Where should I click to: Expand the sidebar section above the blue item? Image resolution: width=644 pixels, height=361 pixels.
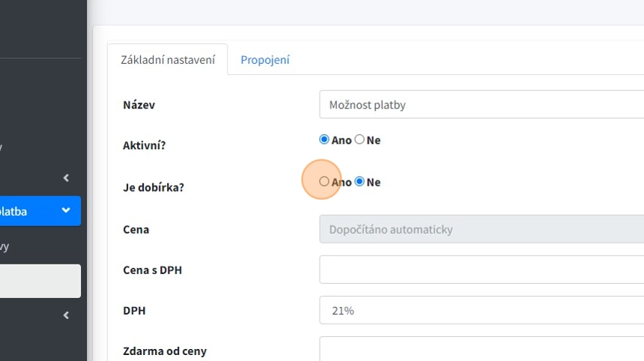[66, 178]
